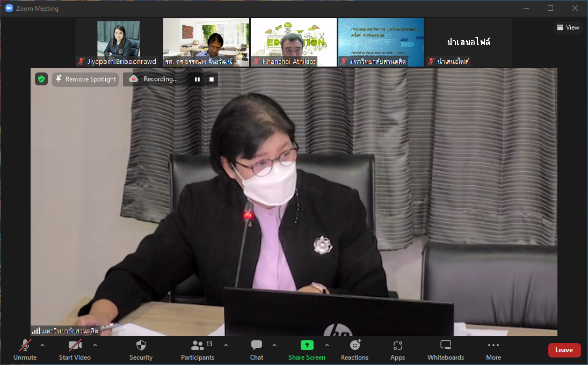Expand video settings arrow beside Start Video

click(95, 345)
